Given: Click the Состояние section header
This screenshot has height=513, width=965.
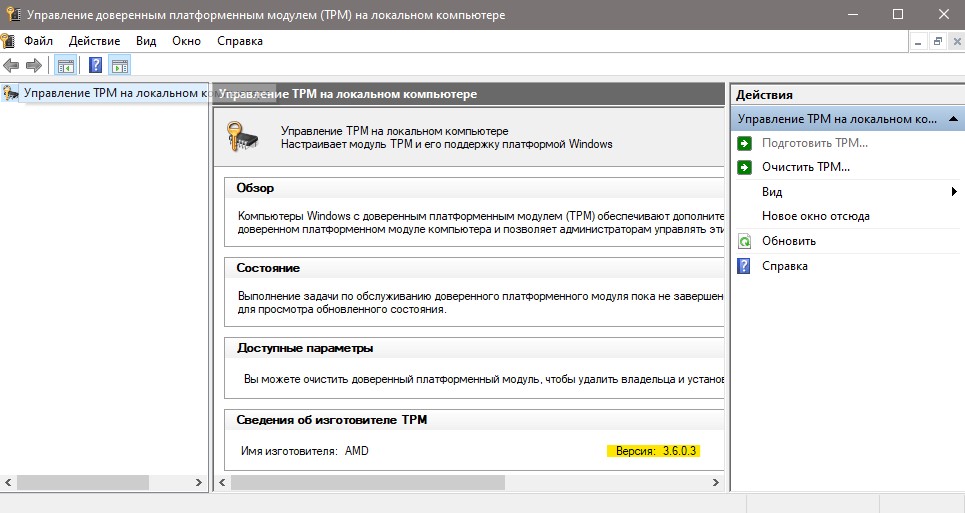Looking at the screenshot, I should (268, 268).
